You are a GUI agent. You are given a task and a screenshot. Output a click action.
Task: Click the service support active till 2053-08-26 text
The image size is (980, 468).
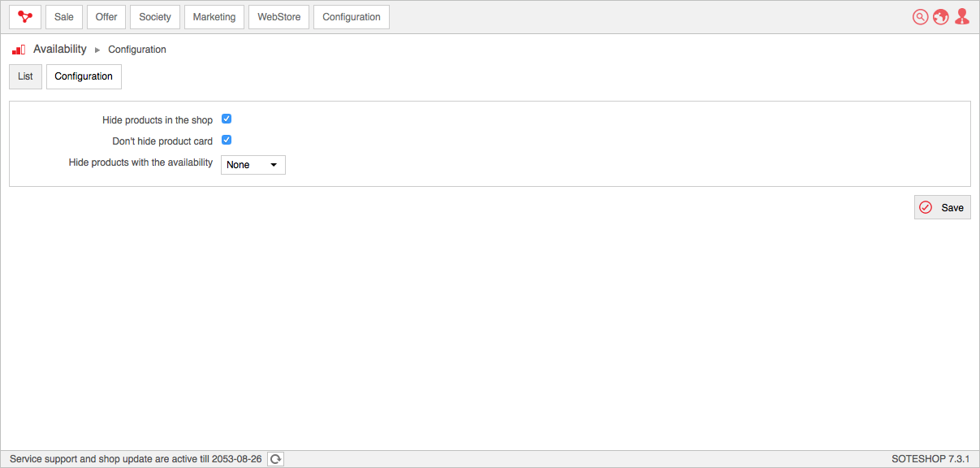136,459
